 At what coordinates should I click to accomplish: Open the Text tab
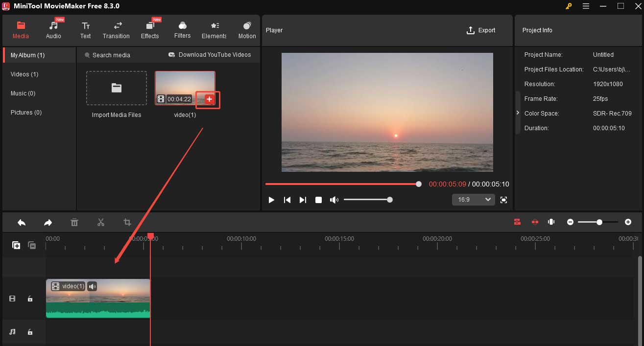85,30
